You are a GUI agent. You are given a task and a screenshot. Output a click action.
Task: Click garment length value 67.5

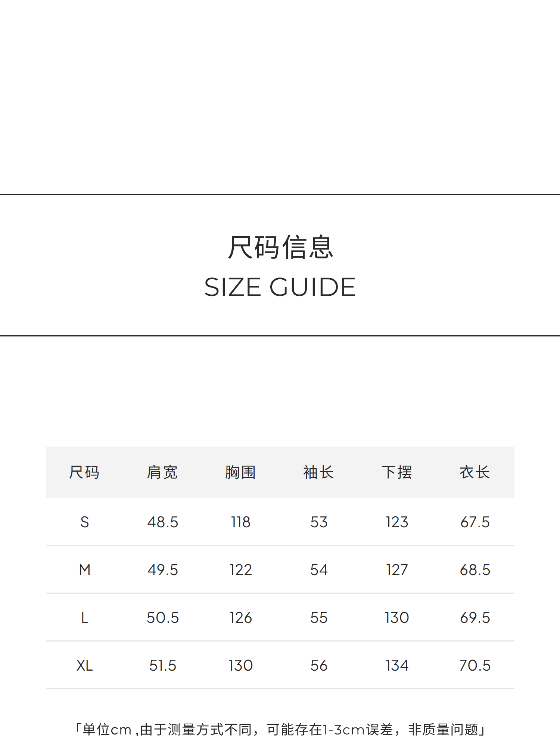[x=475, y=522]
